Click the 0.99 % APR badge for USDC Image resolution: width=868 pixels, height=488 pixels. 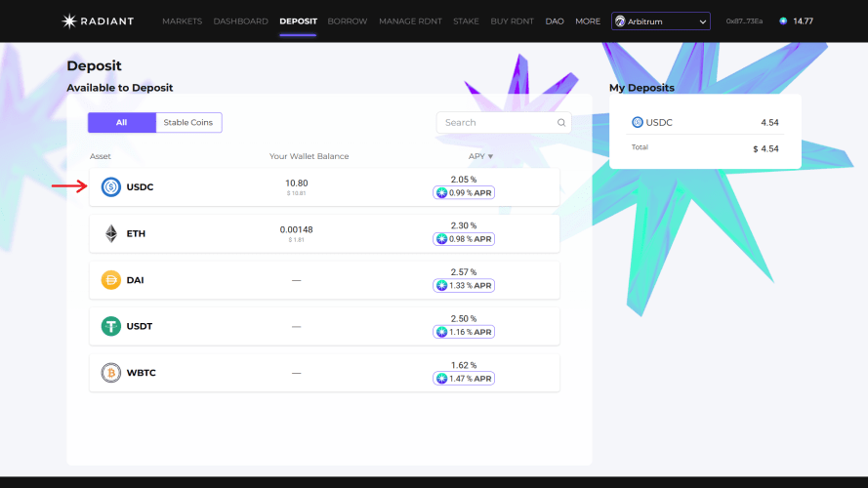click(464, 192)
